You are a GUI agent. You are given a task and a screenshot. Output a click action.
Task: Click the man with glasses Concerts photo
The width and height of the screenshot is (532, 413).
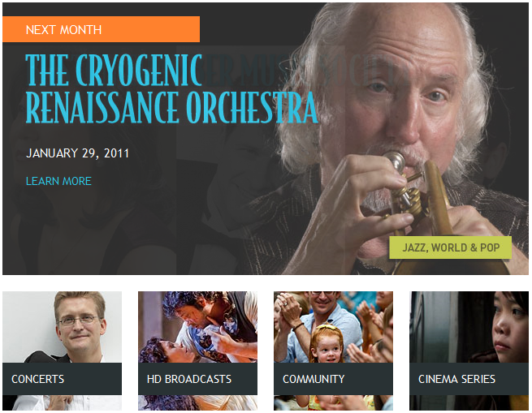click(x=62, y=327)
